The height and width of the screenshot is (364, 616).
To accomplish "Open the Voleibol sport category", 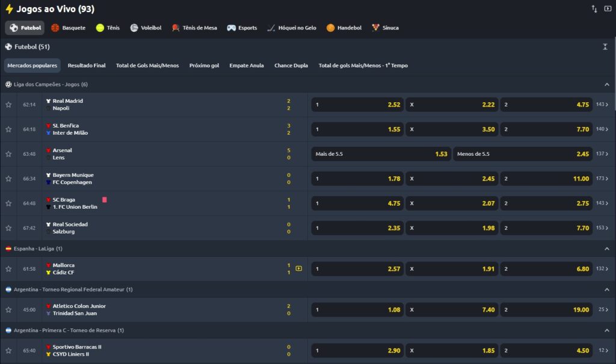I will (x=134, y=28).
